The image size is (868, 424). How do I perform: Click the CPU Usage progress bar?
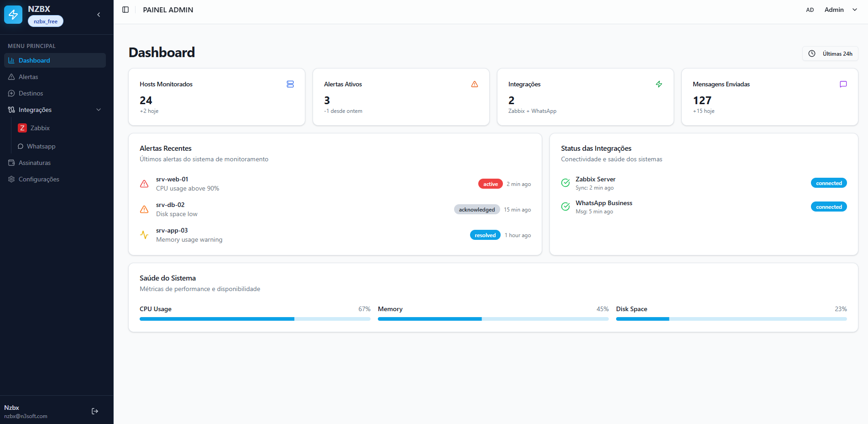[x=255, y=318]
